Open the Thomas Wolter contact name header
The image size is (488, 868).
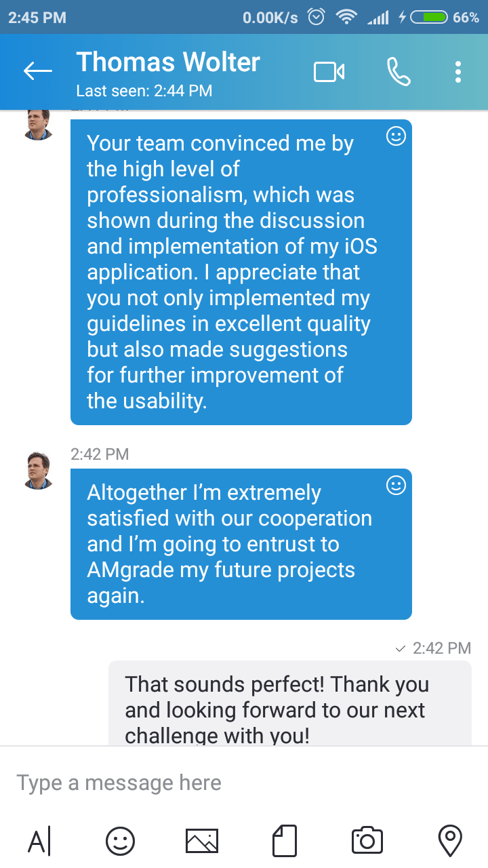168,62
